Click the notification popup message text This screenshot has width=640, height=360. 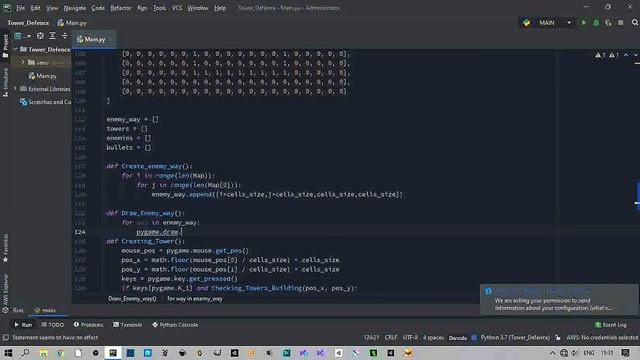click(x=553, y=304)
